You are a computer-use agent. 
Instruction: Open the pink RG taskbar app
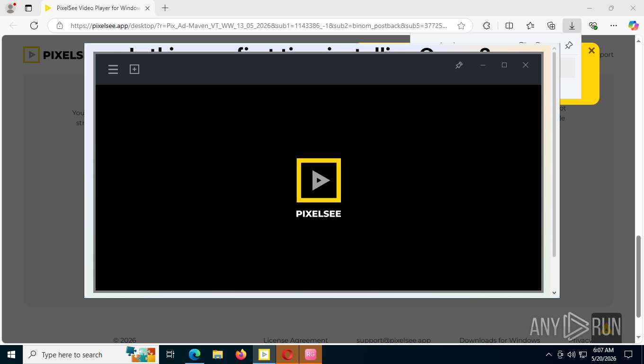[311, 355]
